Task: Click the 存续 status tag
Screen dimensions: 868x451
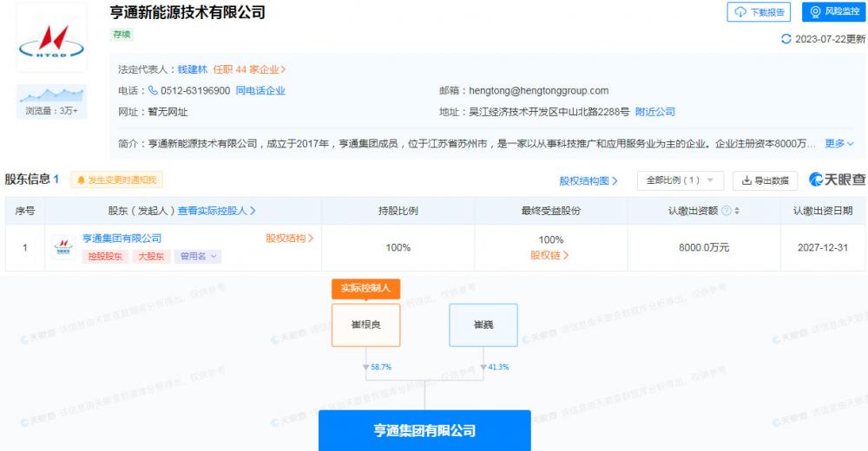Action: pyautogui.click(x=122, y=35)
